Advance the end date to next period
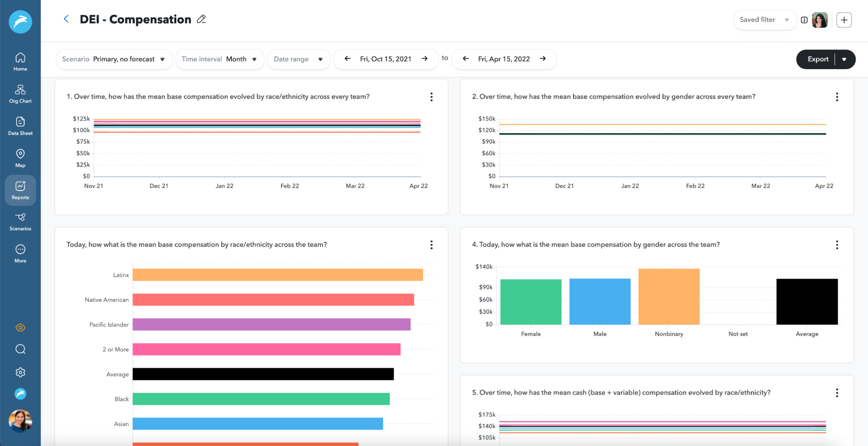868x446 pixels. [543, 58]
